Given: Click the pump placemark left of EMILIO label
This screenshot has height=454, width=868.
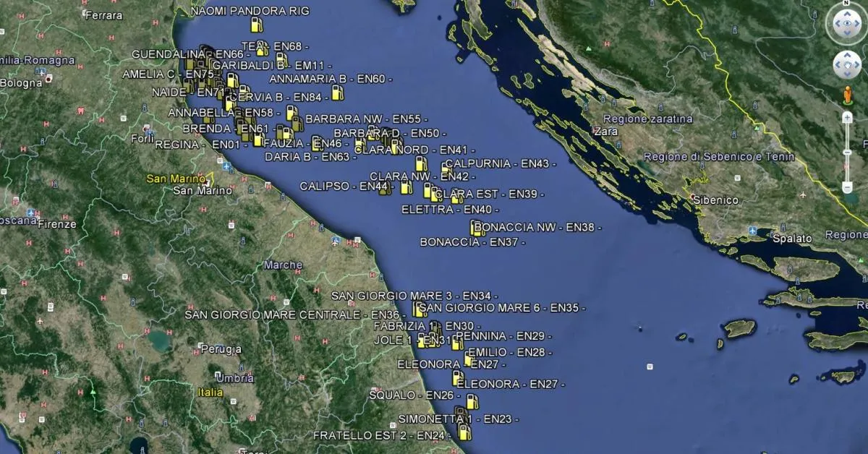Looking at the screenshot, I should 469,359.
